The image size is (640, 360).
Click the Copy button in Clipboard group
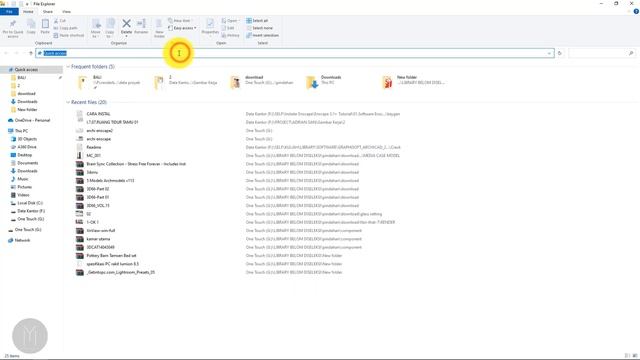point(31,27)
